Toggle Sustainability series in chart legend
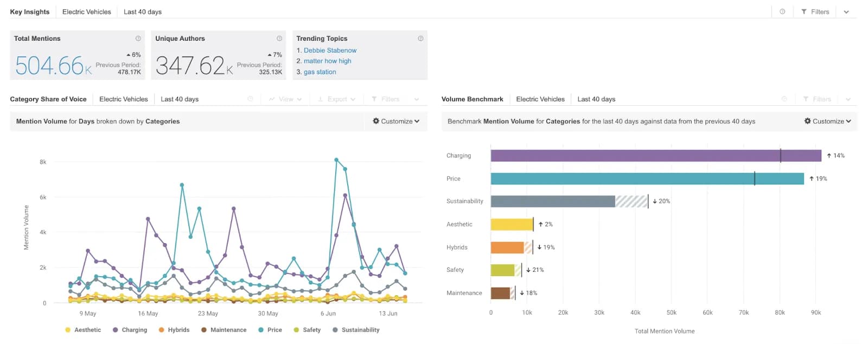The width and height of the screenshot is (868, 344). pyautogui.click(x=355, y=330)
